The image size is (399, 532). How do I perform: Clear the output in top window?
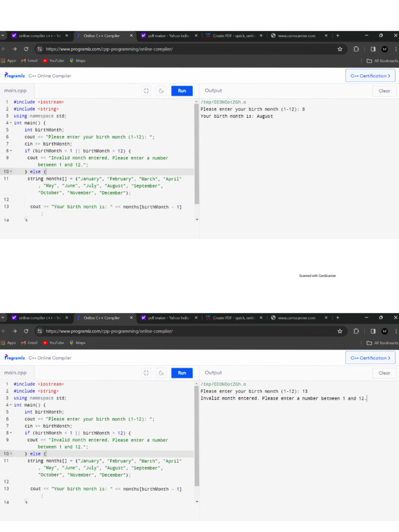pyautogui.click(x=384, y=91)
